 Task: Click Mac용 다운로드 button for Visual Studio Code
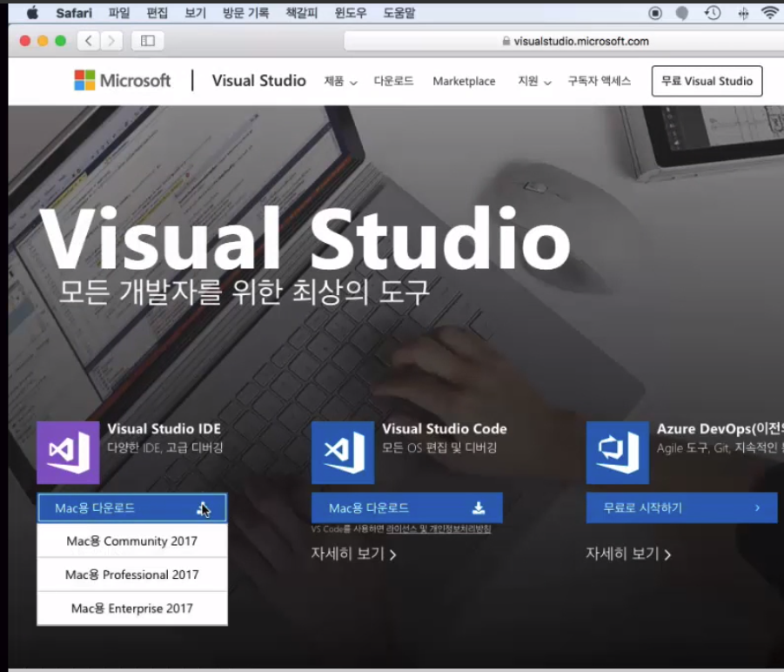click(x=407, y=508)
